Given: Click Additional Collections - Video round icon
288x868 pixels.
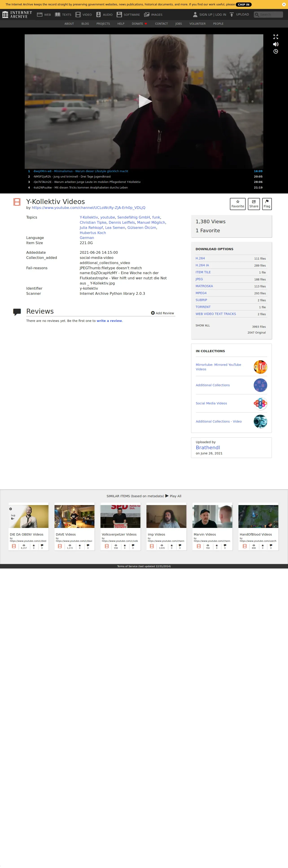Looking at the screenshot, I should point(260,421).
